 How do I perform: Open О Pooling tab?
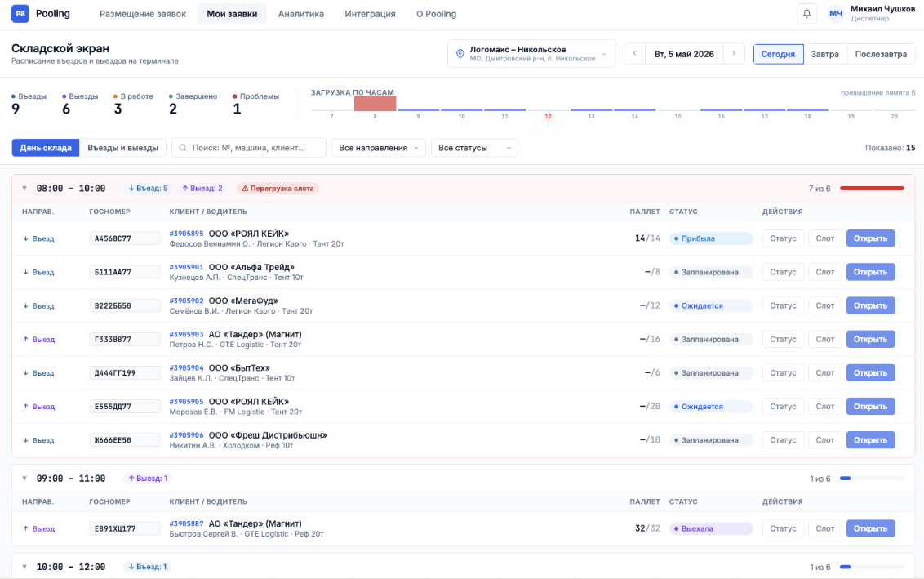(436, 14)
